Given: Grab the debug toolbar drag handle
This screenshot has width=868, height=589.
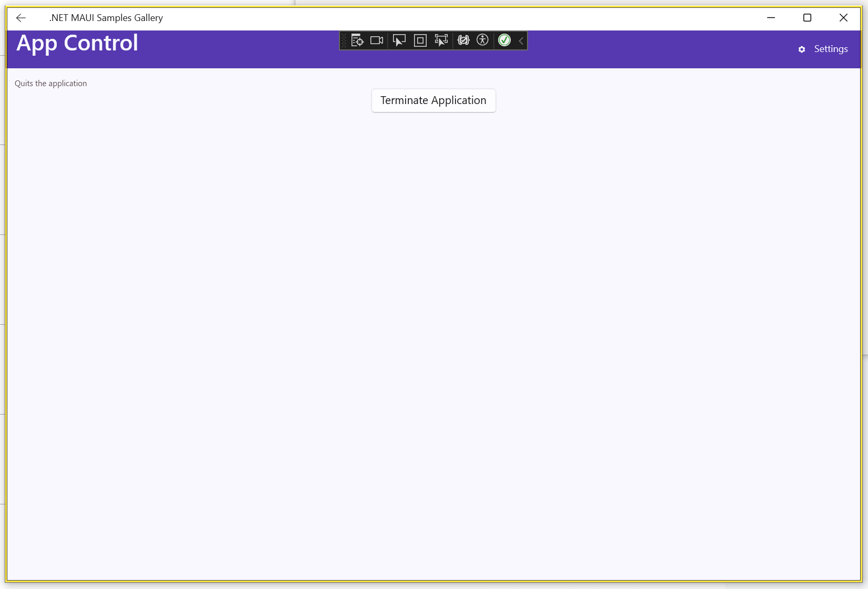Looking at the screenshot, I should 344,40.
